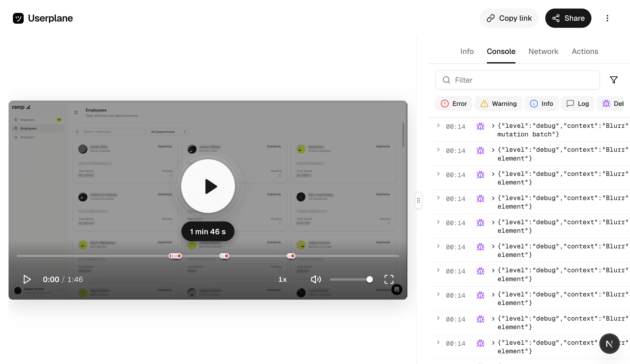Expand the first 00:14 mutation batch log row
The height and width of the screenshot is (364, 630).
tap(438, 126)
